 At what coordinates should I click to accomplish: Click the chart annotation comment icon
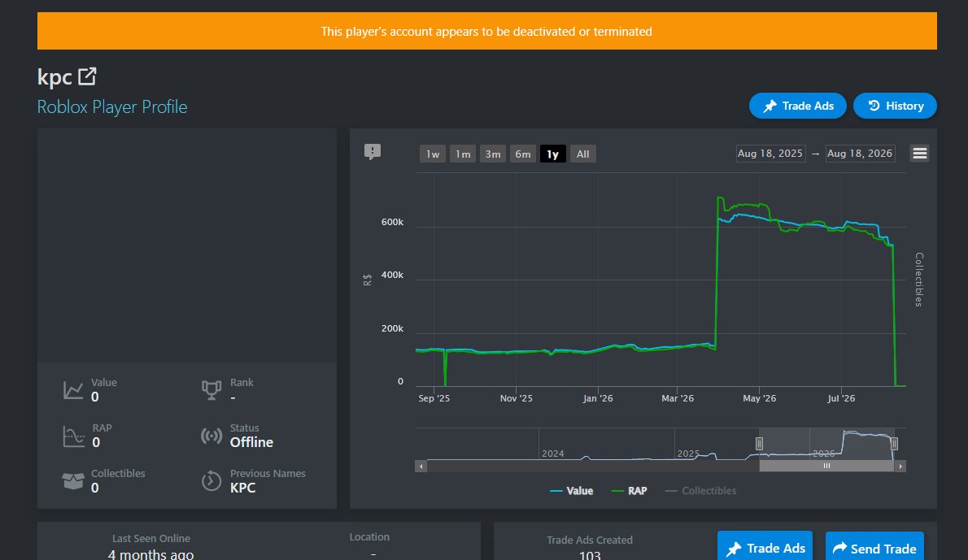pos(373,152)
